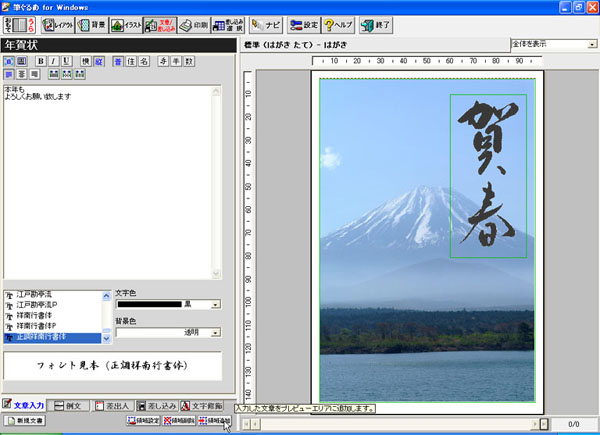The image size is (600, 435).
Task: Open 設定 (Settings) from the toolbar
Action: coord(303,25)
